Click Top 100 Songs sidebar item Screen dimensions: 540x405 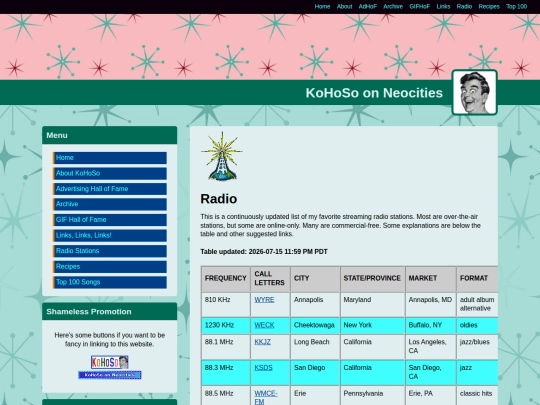point(110,282)
